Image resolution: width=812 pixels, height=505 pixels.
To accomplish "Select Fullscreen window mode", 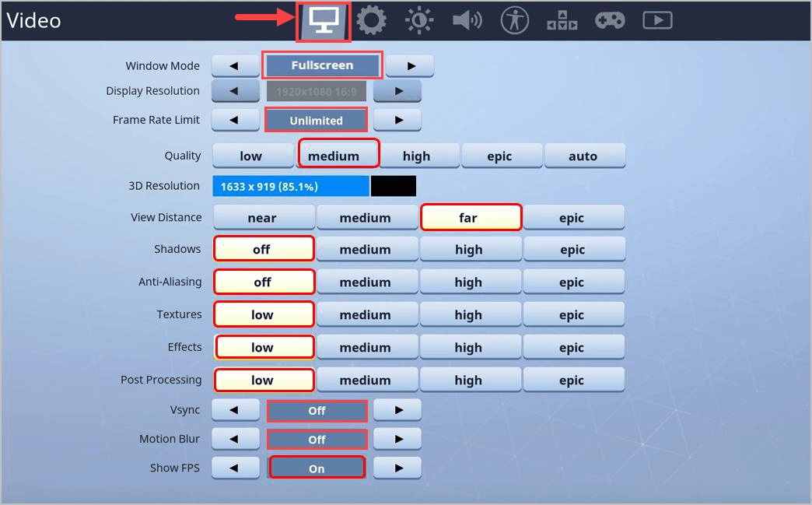I will pos(322,65).
